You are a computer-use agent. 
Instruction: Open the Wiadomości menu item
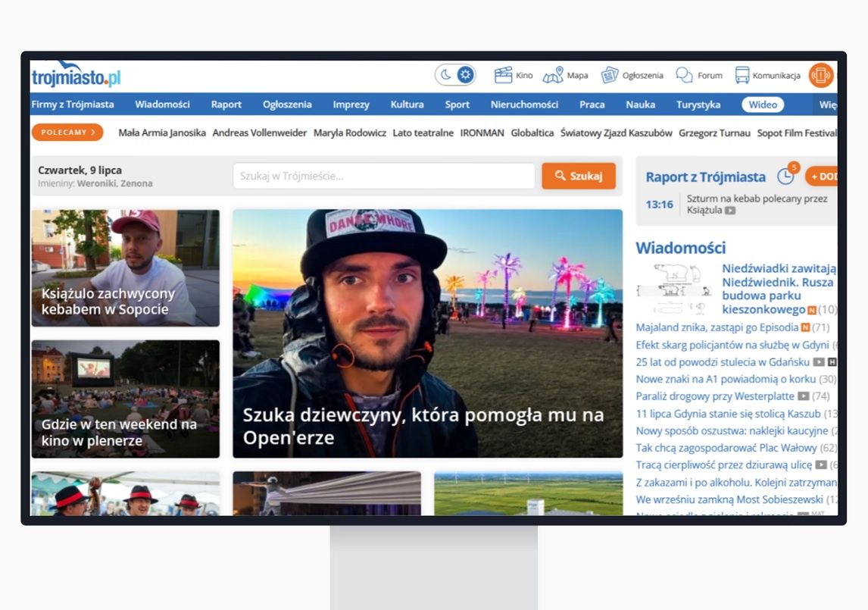click(x=162, y=104)
